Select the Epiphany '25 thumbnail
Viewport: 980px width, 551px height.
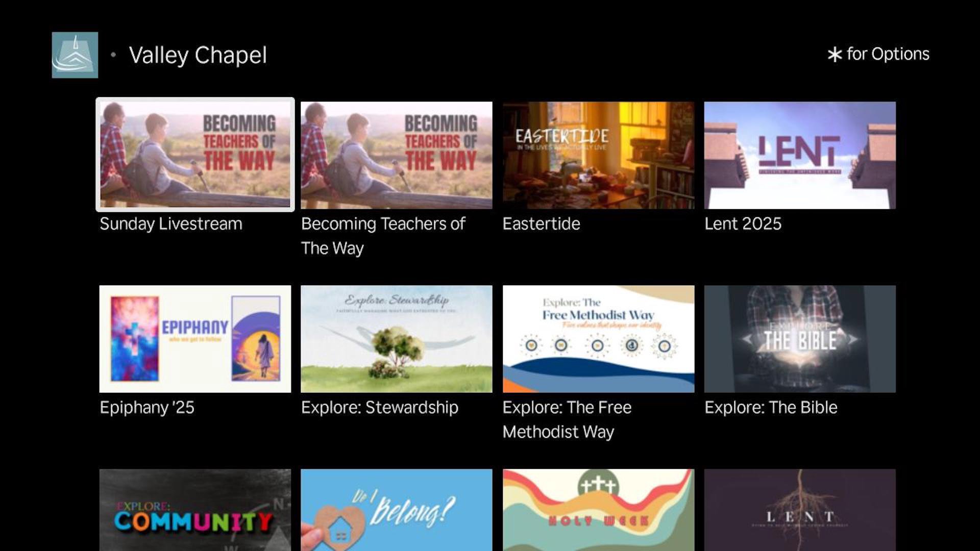coord(195,339)
